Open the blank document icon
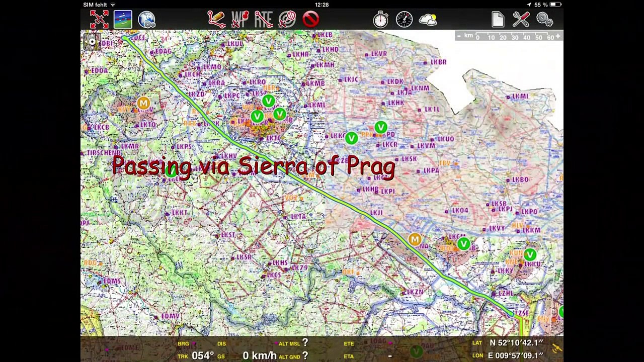The height and width of the screenshot is (362, 644). click(x=498, y=20)
